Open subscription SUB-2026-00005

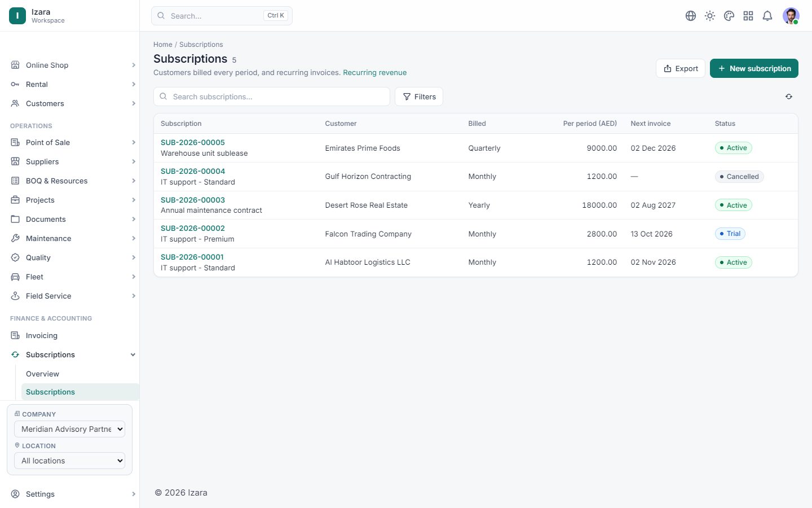[x=193, y=142]
